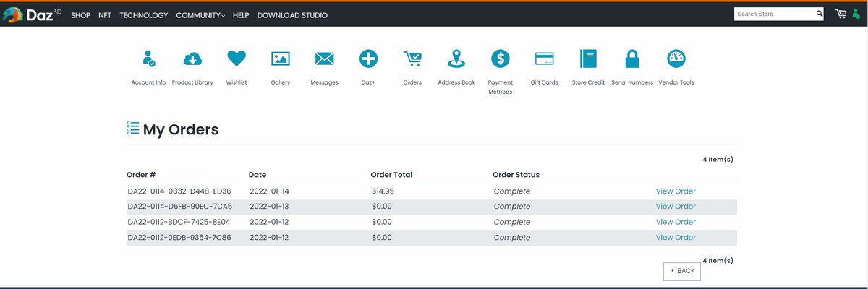Select order number DA22-0112-BDCF-7425-8E04 text
The width and height of the screenshot is (868, 289).
[x=179, y=222]
